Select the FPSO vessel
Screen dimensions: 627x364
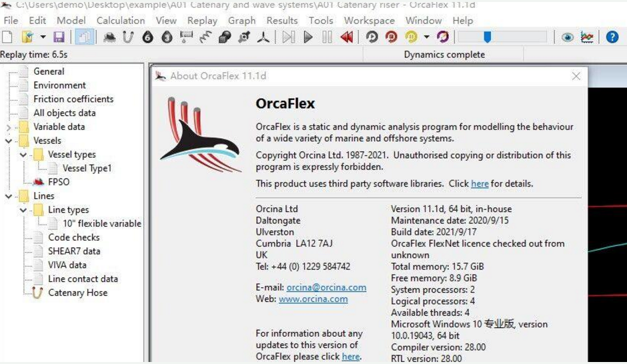59,182
